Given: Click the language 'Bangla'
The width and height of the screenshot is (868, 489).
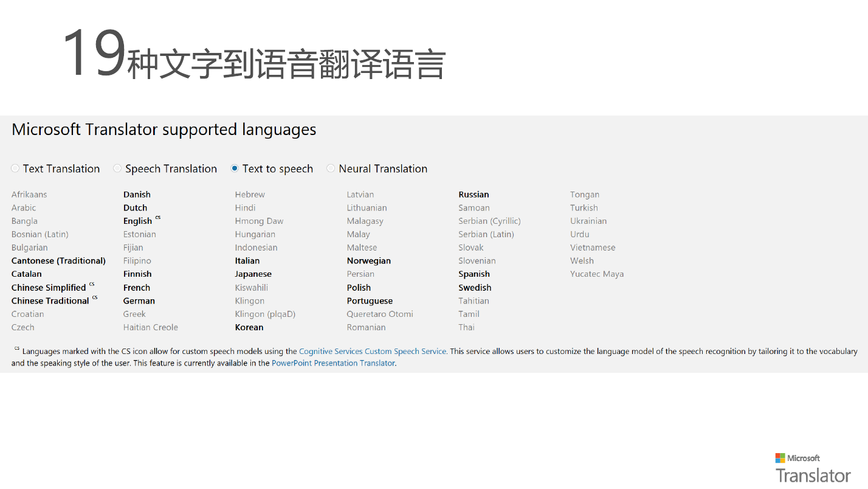Looking at the screenshot, I should [24, 221].
